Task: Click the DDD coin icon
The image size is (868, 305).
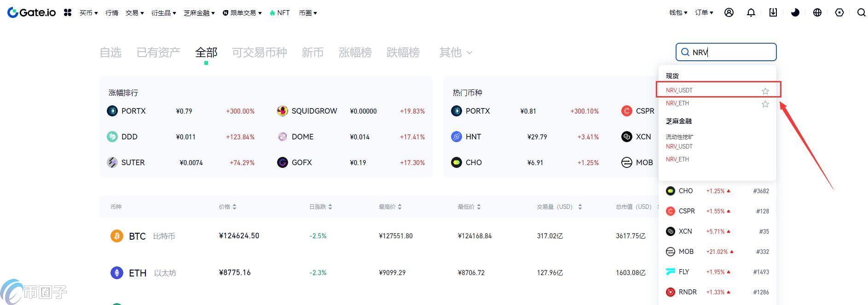Action: (112, 137)
